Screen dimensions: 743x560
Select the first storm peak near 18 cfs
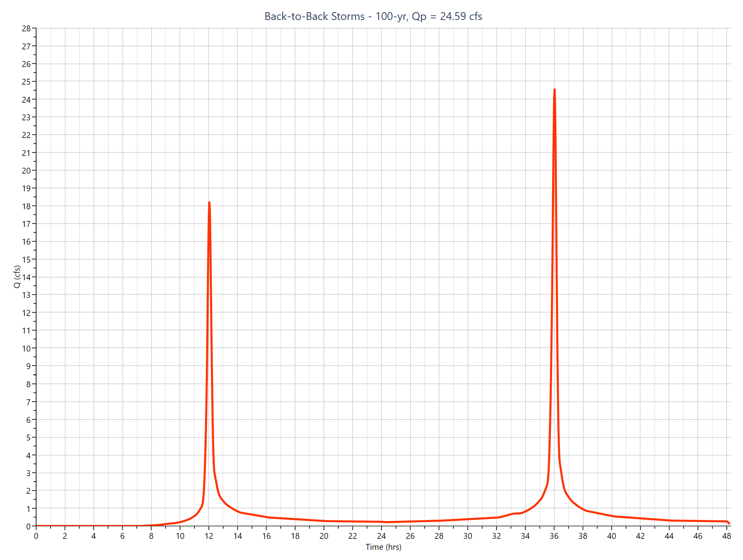point(210,202)
